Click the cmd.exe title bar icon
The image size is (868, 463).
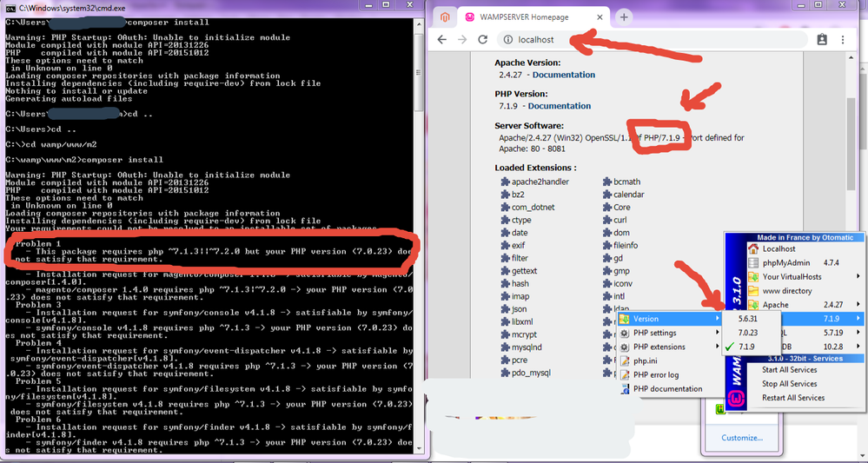coord(10,9)
